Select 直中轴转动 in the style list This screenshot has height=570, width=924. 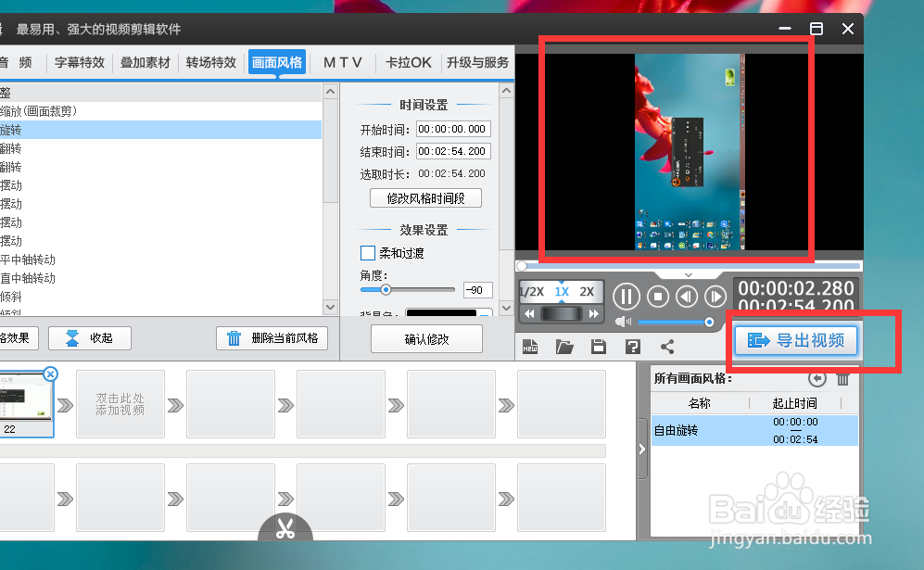(x=160, y=278)
